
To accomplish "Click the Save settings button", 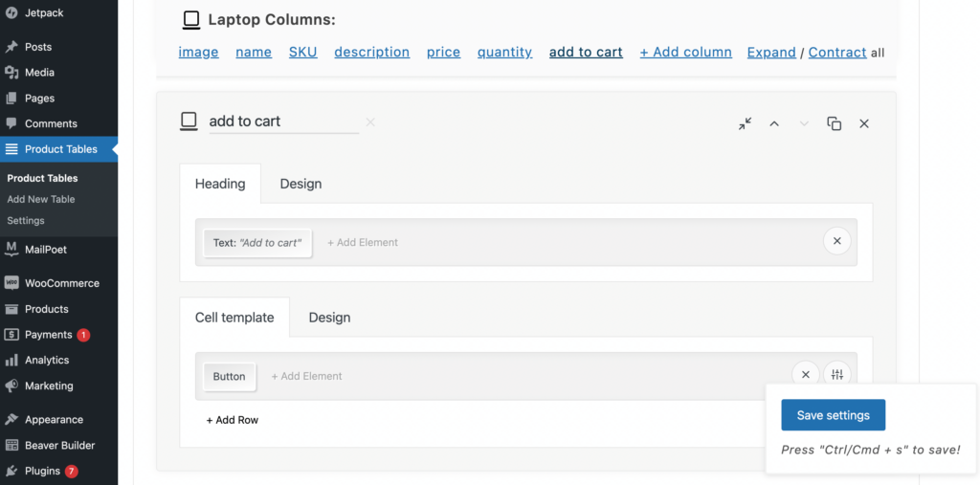I will [833, 415].
